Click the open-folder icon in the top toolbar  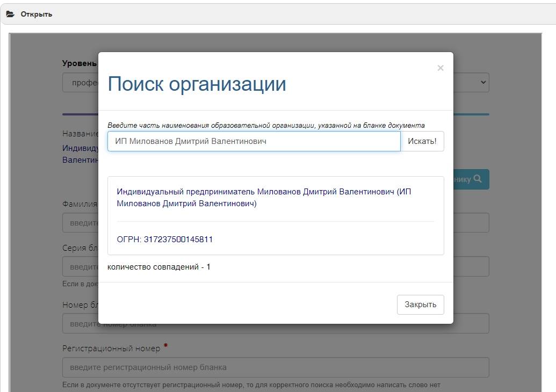11,14
